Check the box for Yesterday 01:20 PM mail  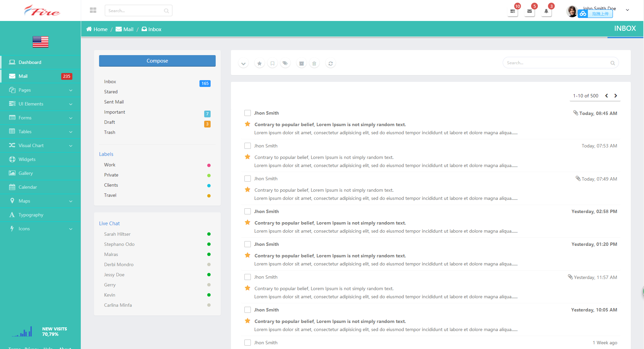click(x=247, y=244)
